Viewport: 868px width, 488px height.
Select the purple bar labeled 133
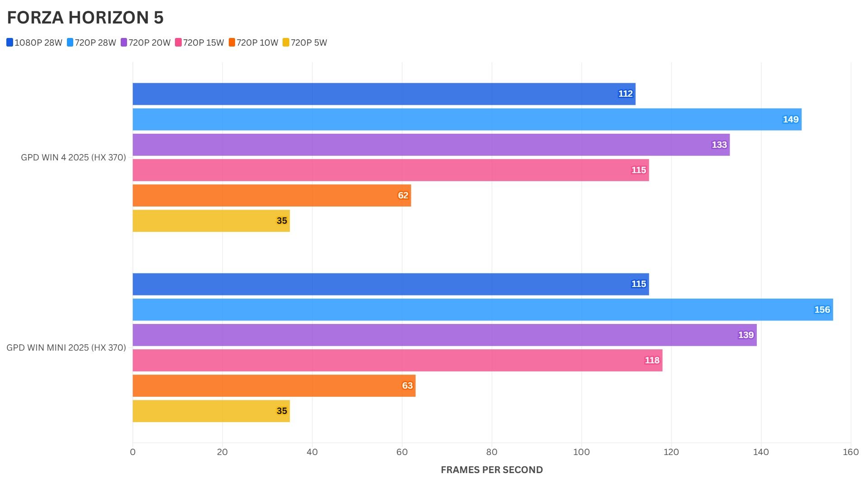click(431, 145)
